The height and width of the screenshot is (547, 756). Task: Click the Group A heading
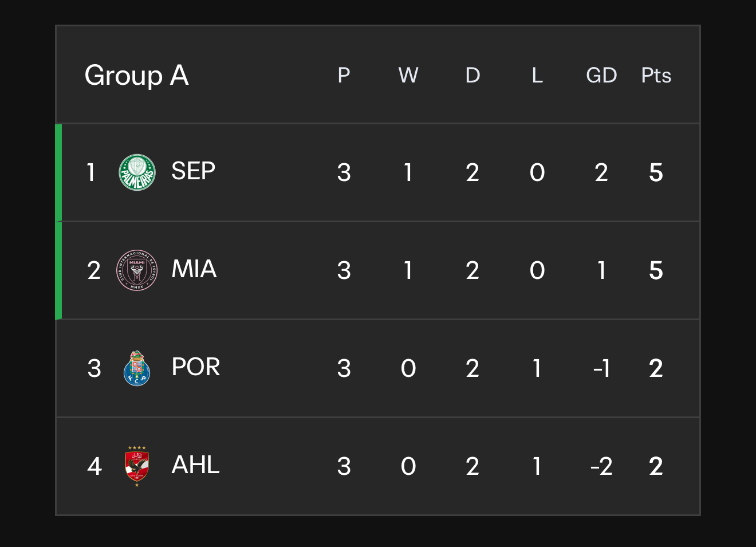pos(136,76)
